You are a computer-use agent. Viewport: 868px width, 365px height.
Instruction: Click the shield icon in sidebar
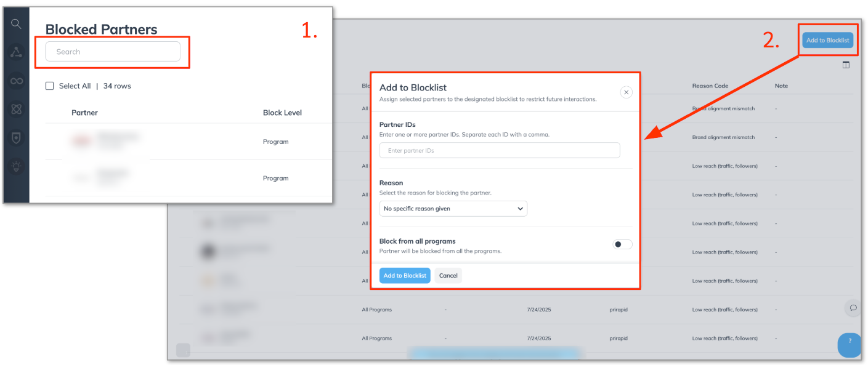point(16,138)
